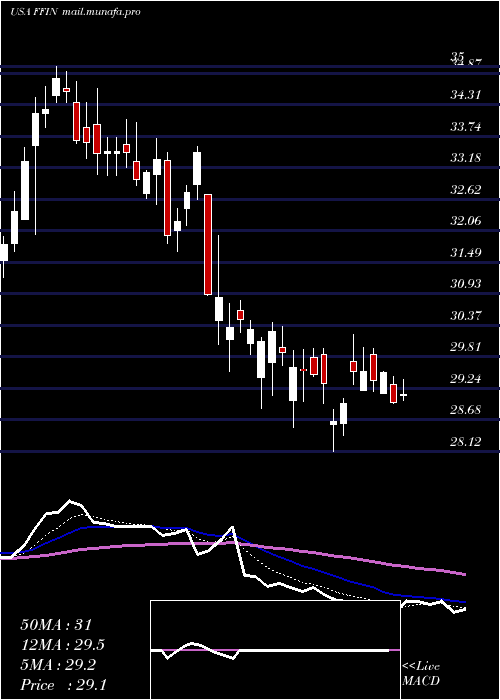Click the 32.62 price axis label

465,189
